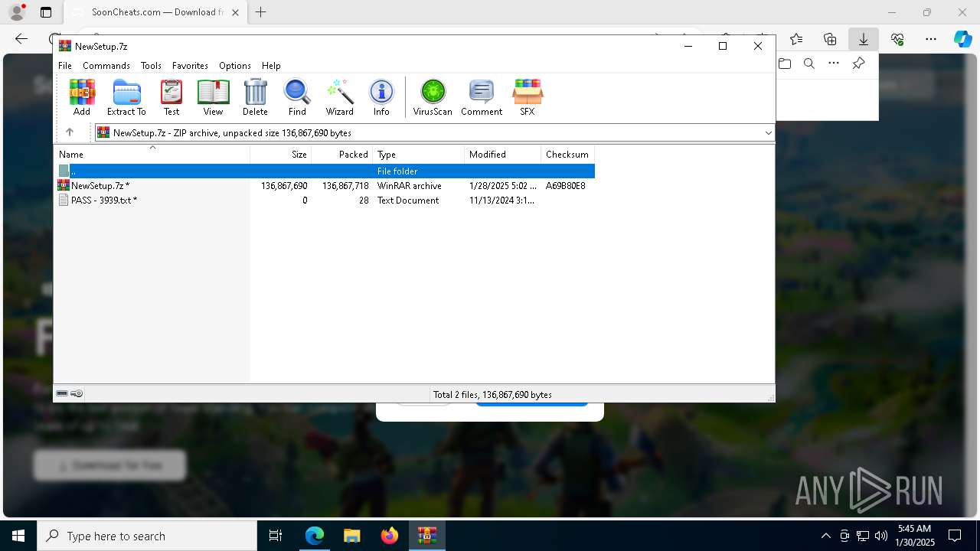Sort by Packed column header

pos(342,155)
